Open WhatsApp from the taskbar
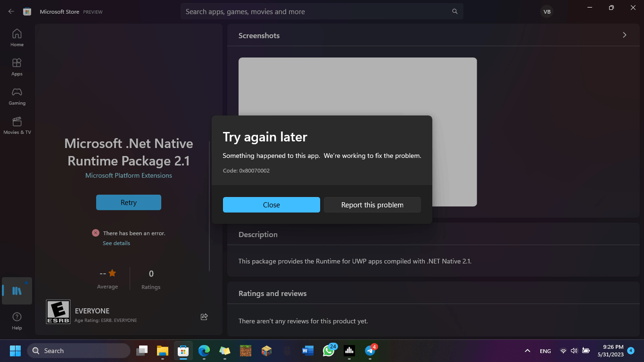Image resolution: width=644 pixels, height=362 pixels. (x=328, y=351)
